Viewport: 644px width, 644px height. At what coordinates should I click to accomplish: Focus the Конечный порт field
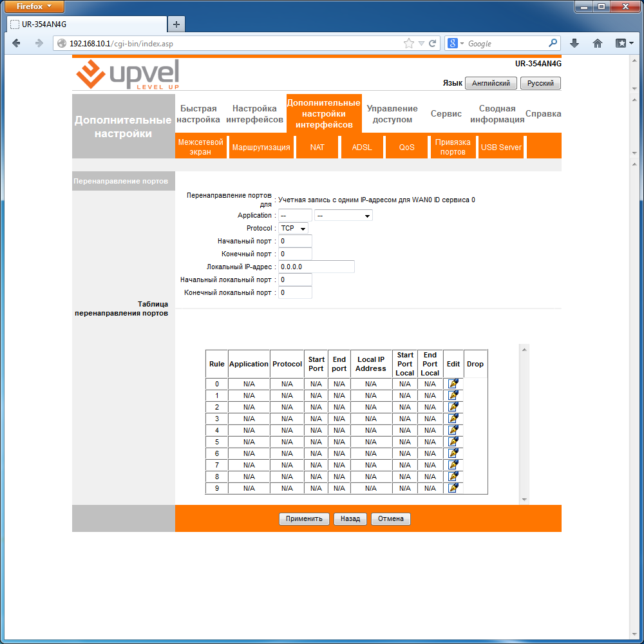pyautogui.click(x=295, y=254)
